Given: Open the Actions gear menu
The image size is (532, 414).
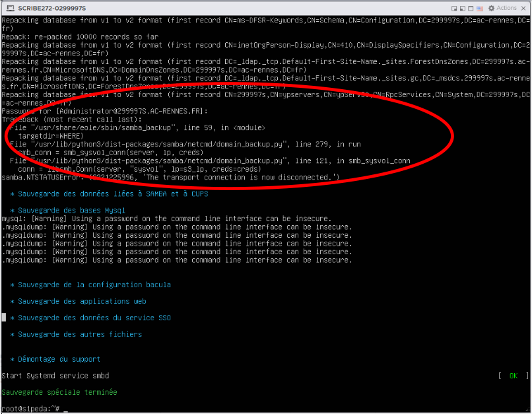Looking at the screenshot, I should click(502, 8).
